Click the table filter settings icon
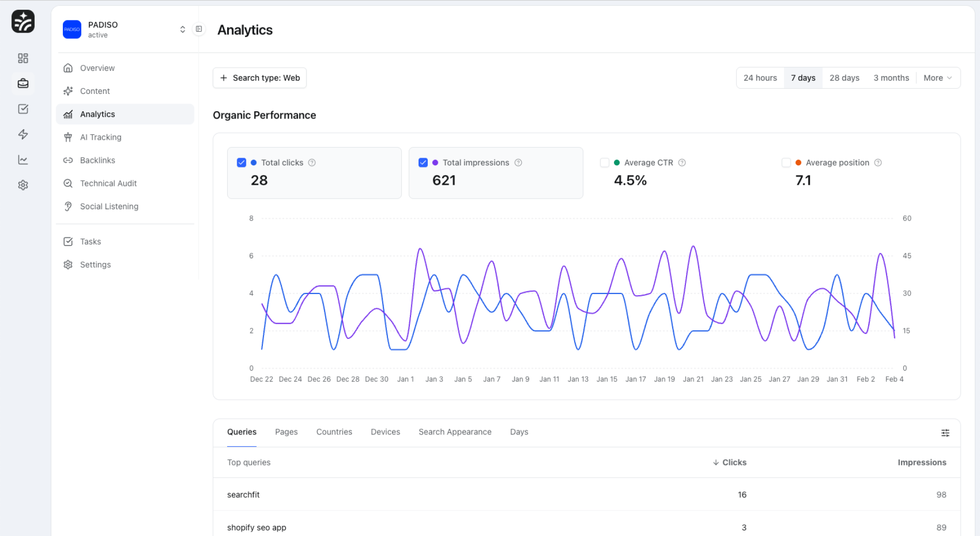Viewport: 980px width, 536px height. 945,433
